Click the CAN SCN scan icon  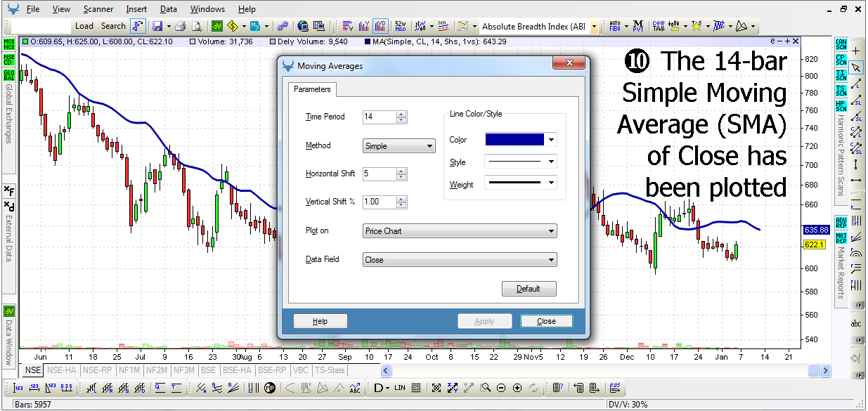tap(841, 44)
